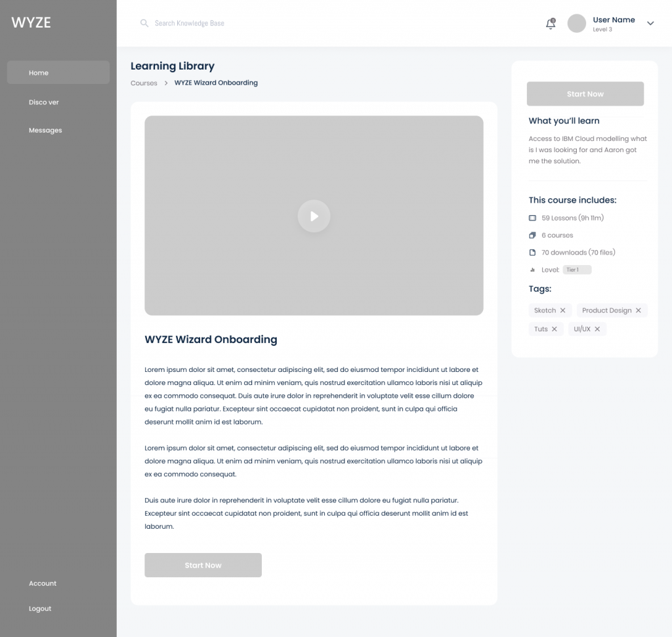Click the 'This course includes:' heading
Viewport: 672px width, 637px height.
point(572,200)
